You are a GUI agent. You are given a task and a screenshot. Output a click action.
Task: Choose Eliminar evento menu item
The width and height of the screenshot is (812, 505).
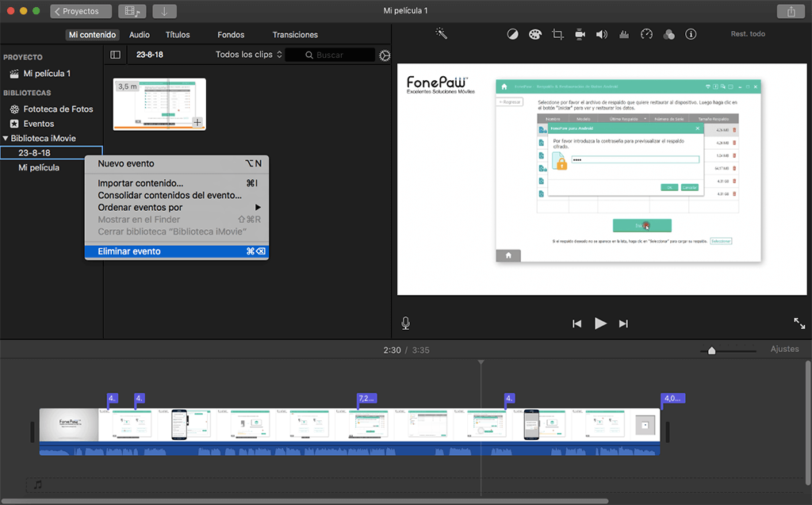point(177,251)
